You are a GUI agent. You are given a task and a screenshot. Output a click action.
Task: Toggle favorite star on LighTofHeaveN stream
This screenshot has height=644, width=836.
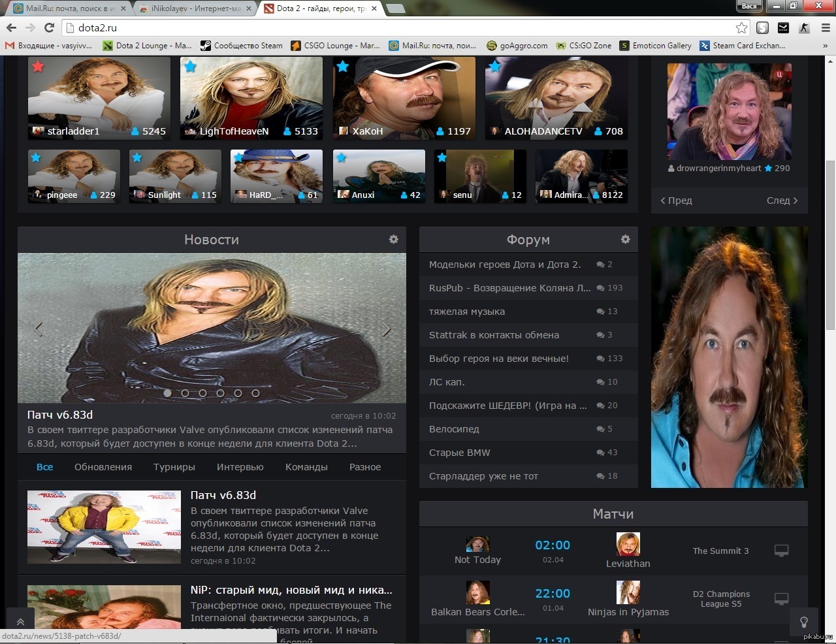tap(190, 66)
